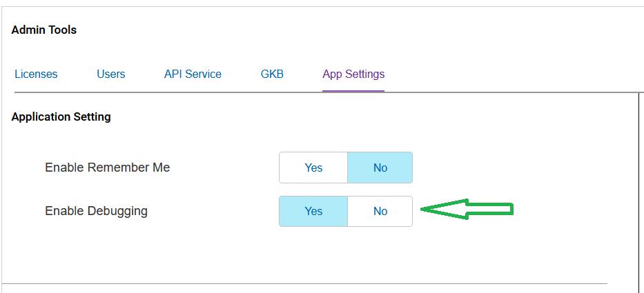Screen dimensions: 644x293
Task: Click the Enable Debugging label text
Action: pos(96,211)
